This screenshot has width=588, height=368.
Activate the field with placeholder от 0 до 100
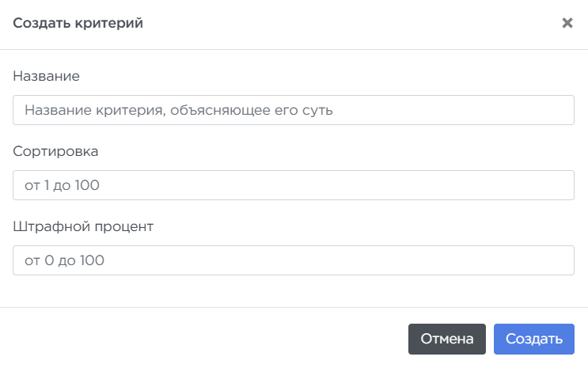(293, 260)
